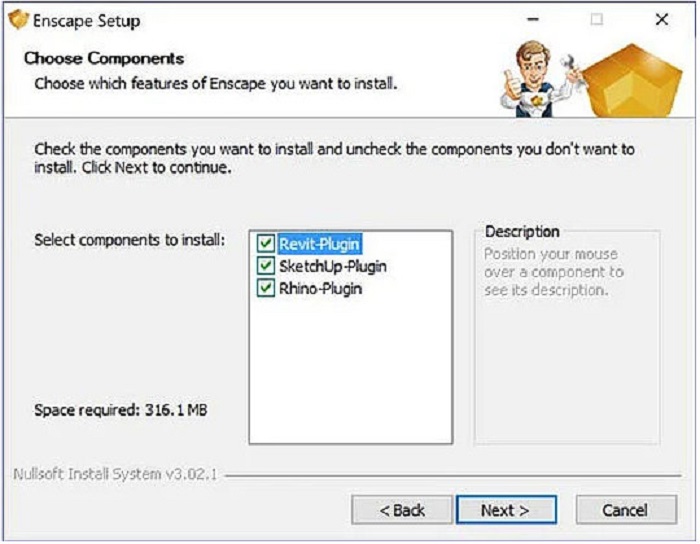
Task: Select the SketchUp-Plugin list entry
Action: click(333, 266)
